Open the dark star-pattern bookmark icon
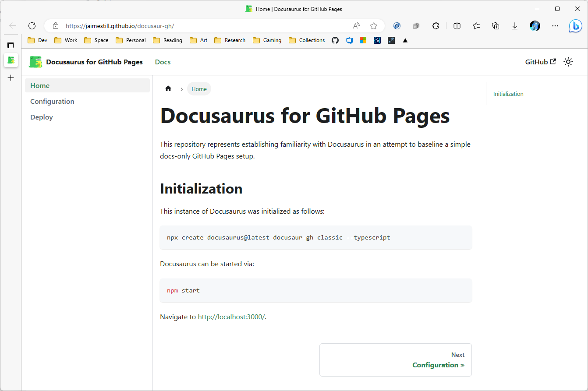Screen dimensions: 588x391 point(391,40)
